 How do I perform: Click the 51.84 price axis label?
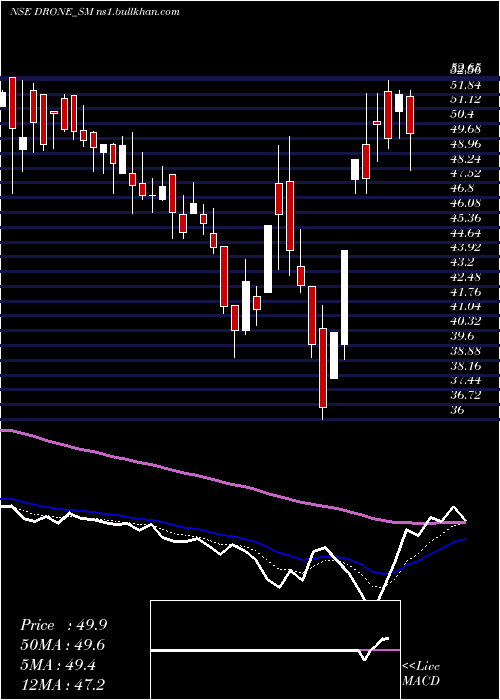[466, 85]
